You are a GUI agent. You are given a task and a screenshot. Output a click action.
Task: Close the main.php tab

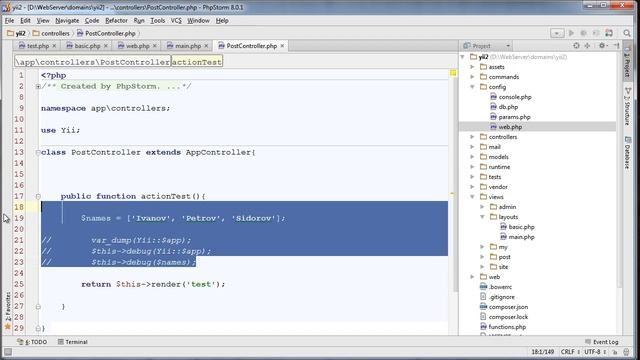tap(206, 46)
